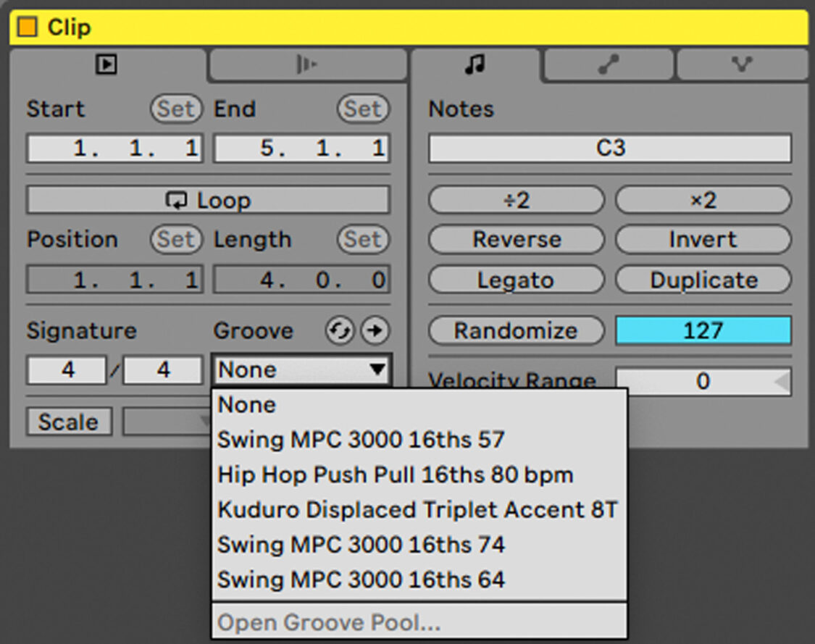Enable the Scale option

click(x=69, y=421)
